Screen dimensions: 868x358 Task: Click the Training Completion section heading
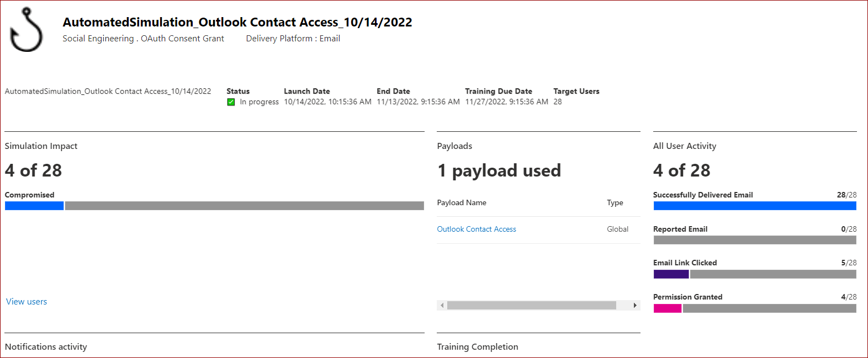pyautogui.click(x=478, y=347)
